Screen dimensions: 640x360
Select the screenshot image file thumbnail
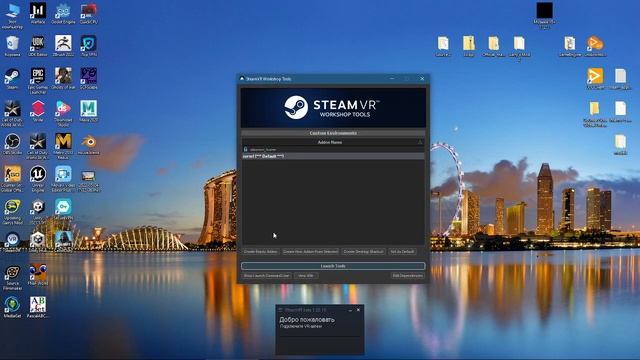(x=89, y=181)
